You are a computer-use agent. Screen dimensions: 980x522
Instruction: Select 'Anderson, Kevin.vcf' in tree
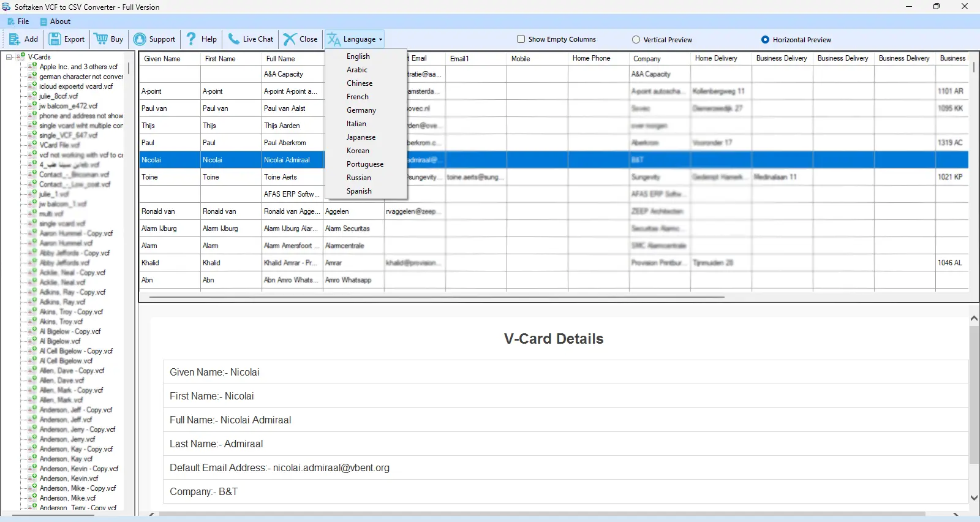69,478
